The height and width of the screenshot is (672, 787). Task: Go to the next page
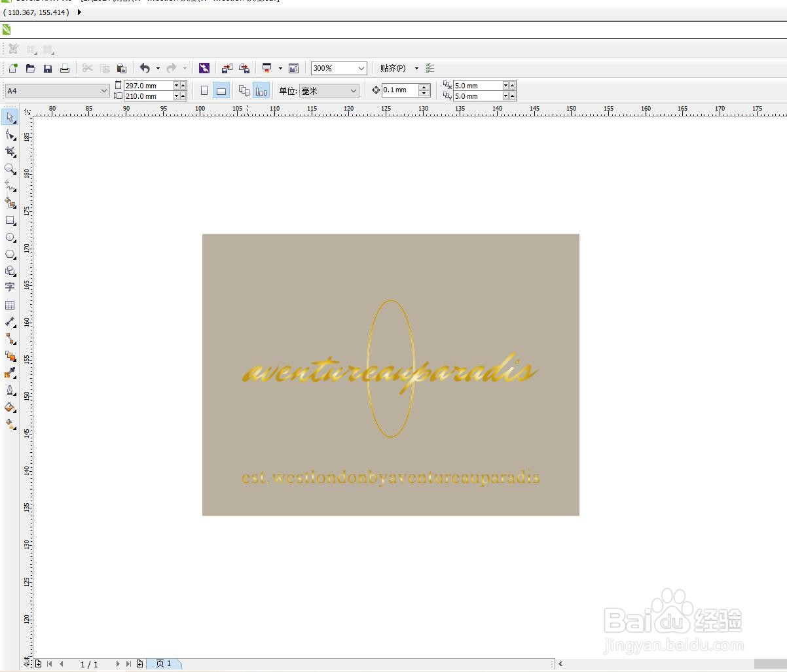118,663
